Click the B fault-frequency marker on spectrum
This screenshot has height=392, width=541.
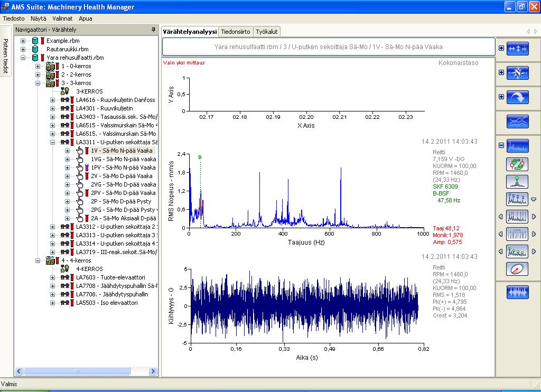point(200,157)
